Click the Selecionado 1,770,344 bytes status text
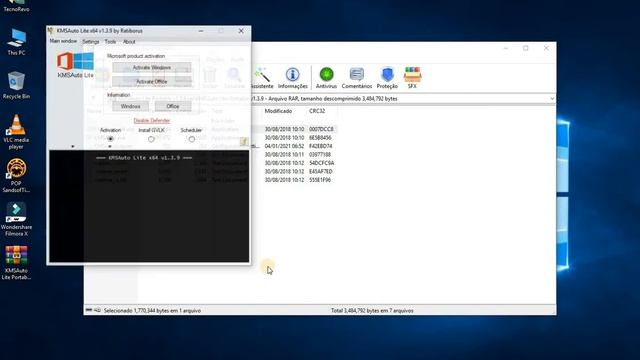Screen dimensions: 640x360 (x=152, y=311)
